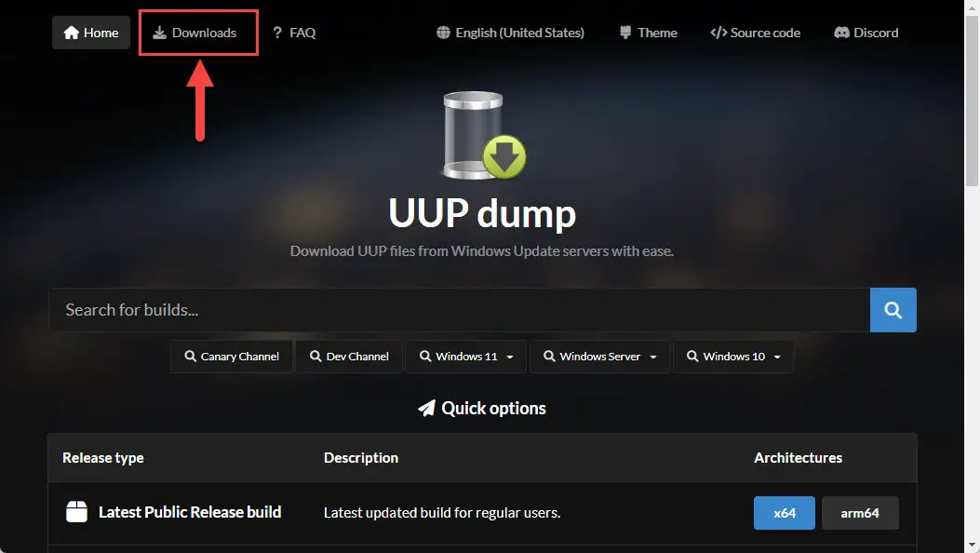Click the scrollbar up arrow
The width and height of the screenshot is (980, 553).
click(x=972, y=7)
